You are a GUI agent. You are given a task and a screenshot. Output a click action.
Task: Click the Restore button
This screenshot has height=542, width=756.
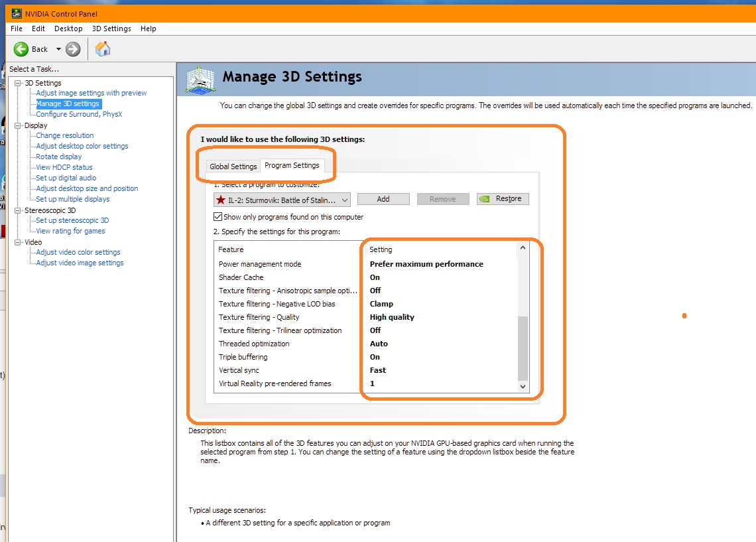[503, 198]
